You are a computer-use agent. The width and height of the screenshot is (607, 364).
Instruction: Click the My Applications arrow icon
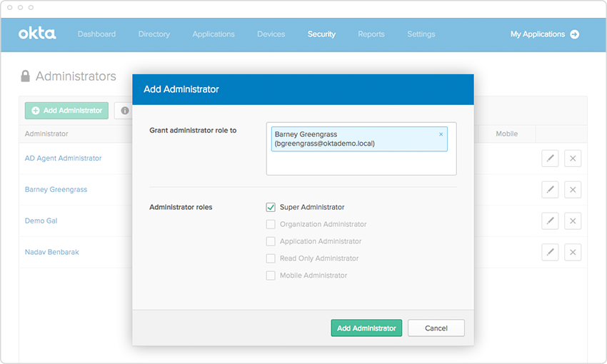pos(575,34)
